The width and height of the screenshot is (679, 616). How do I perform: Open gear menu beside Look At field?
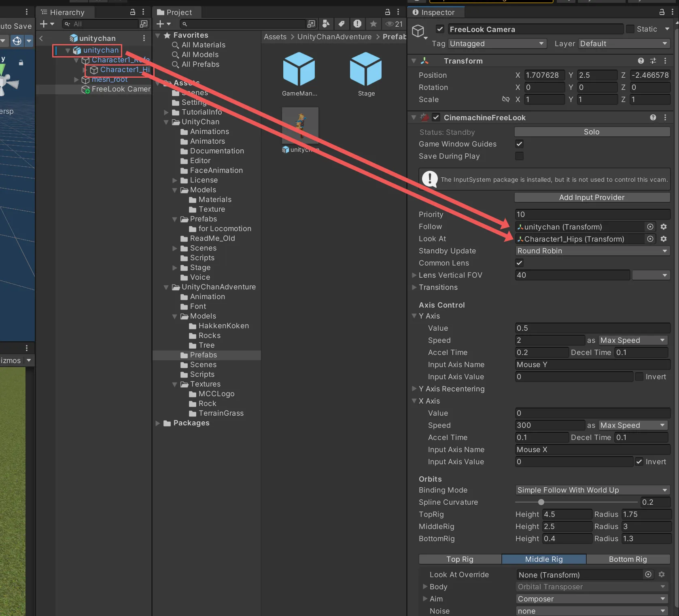(664, 239)
